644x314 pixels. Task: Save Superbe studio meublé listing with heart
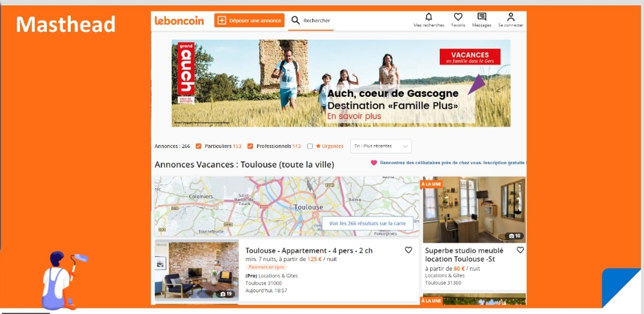[520, 250]
